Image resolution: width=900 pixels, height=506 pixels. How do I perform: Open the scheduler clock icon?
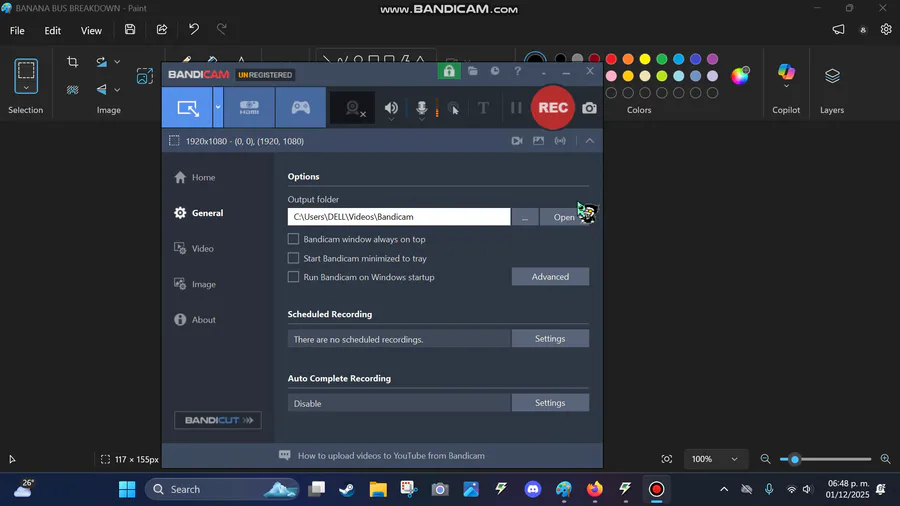(x=495, y=71)
